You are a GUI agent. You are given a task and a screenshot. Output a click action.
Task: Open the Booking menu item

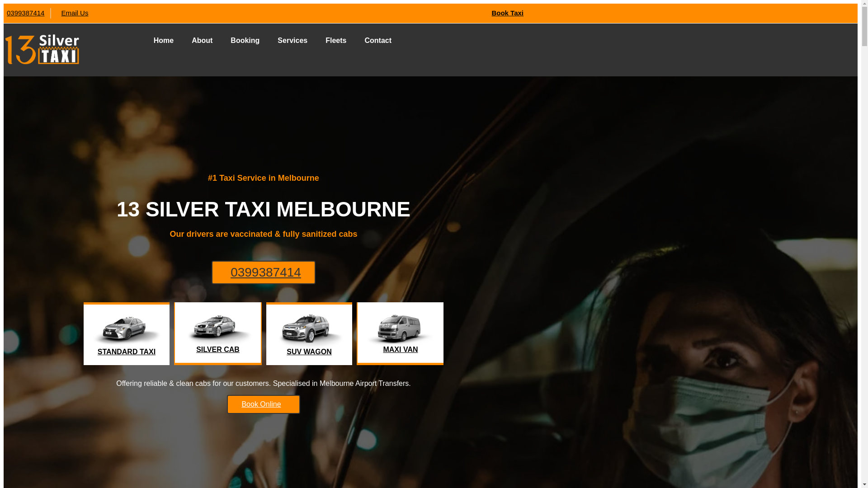pos(245,41)
